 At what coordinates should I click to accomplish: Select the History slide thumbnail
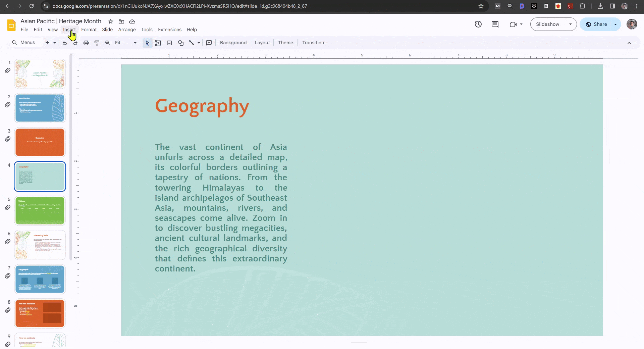(40, 211)
